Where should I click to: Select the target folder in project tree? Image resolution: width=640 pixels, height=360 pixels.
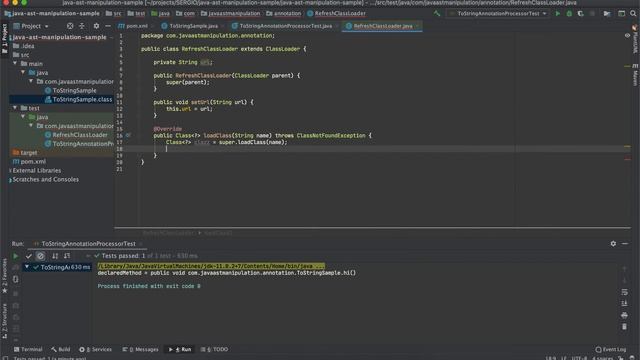coord(25,153)
